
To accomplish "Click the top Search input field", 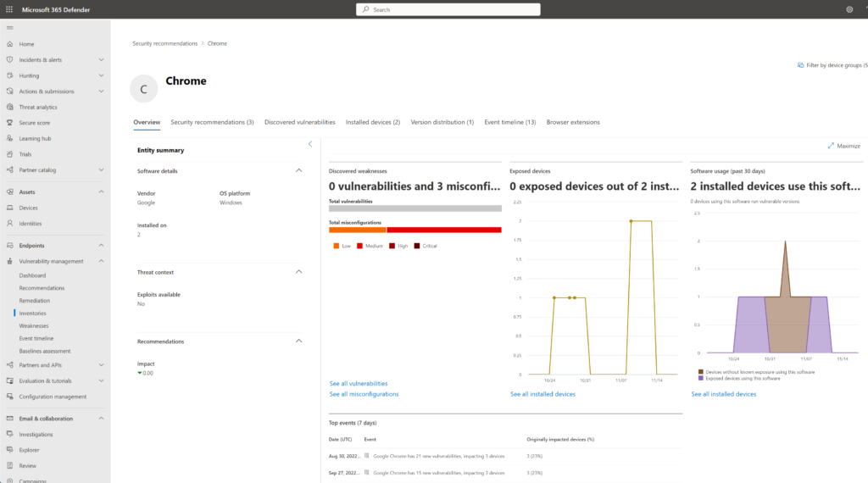I will [x=448, y=9].
